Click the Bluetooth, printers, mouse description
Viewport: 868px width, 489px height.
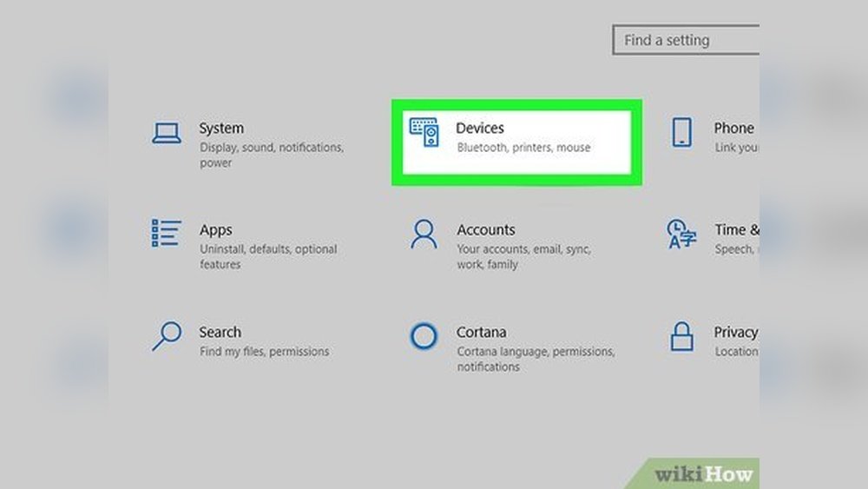523,148
